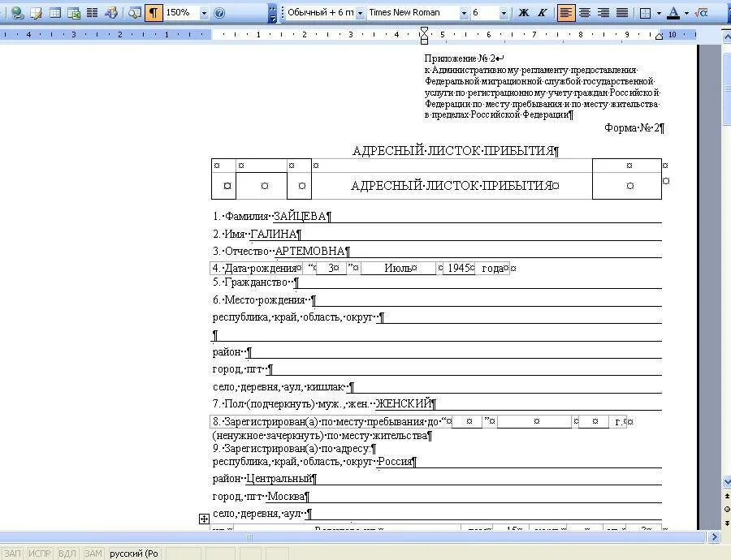Click the left indent box on ruler

[x=424, y=41]
